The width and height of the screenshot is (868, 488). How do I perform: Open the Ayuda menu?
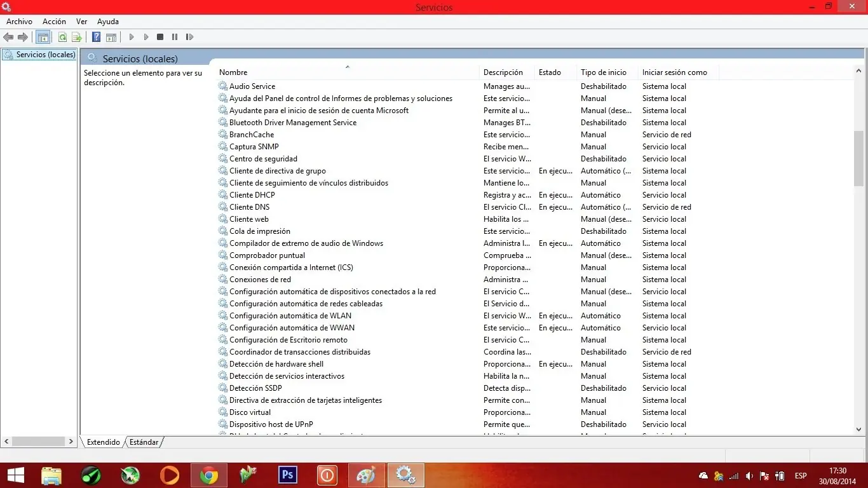[x=108, y=22]
